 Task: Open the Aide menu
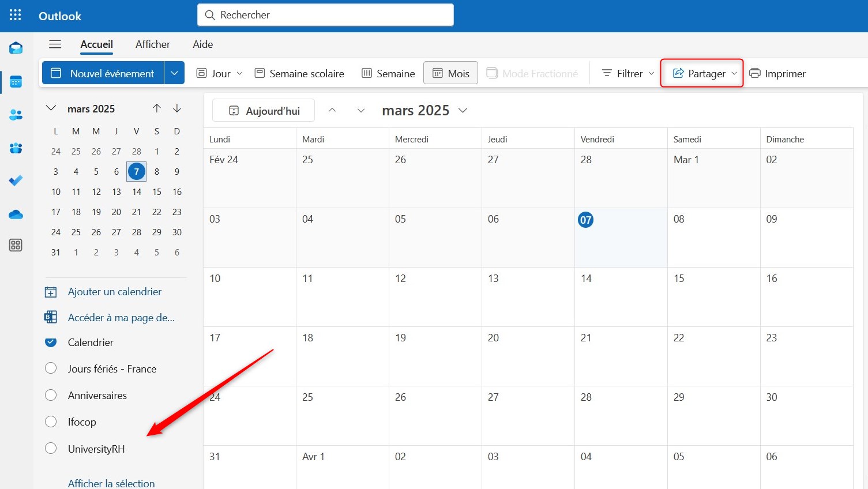click(202, 44)
